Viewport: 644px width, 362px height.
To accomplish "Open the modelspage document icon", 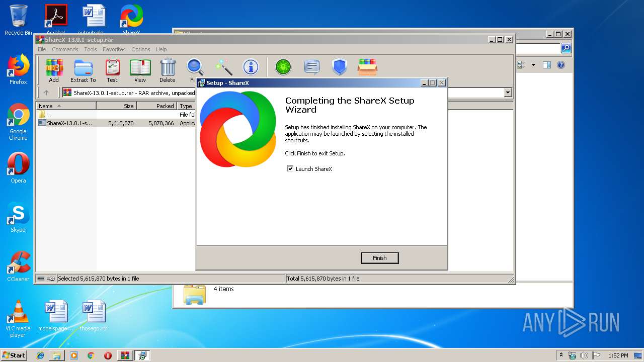I will (55, 316).
